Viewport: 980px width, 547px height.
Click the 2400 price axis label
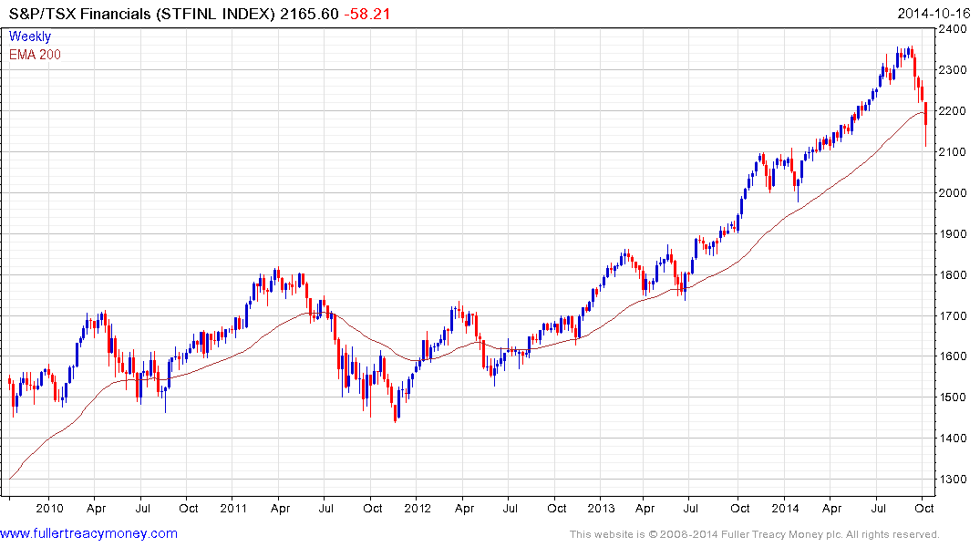953,29
